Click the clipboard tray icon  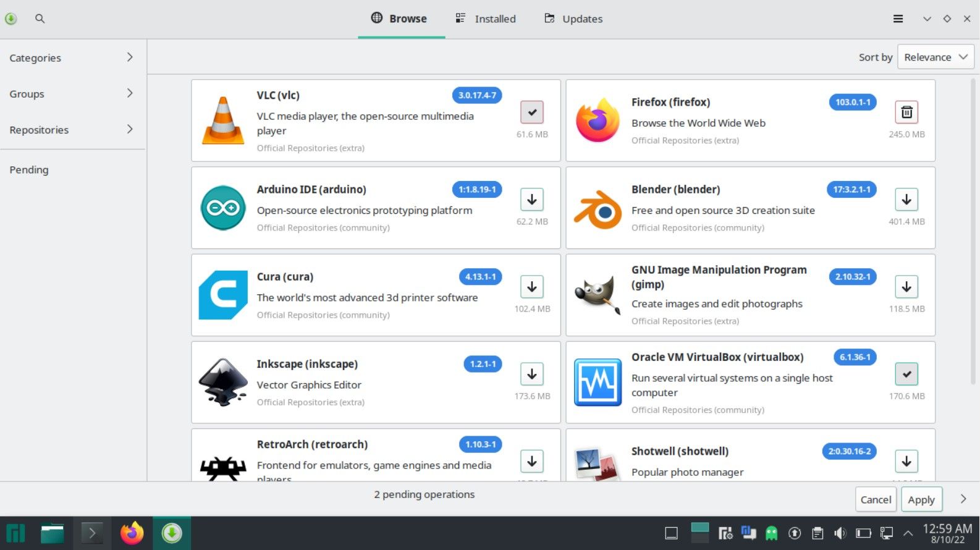pyautogui.click(x=817, y=533)
